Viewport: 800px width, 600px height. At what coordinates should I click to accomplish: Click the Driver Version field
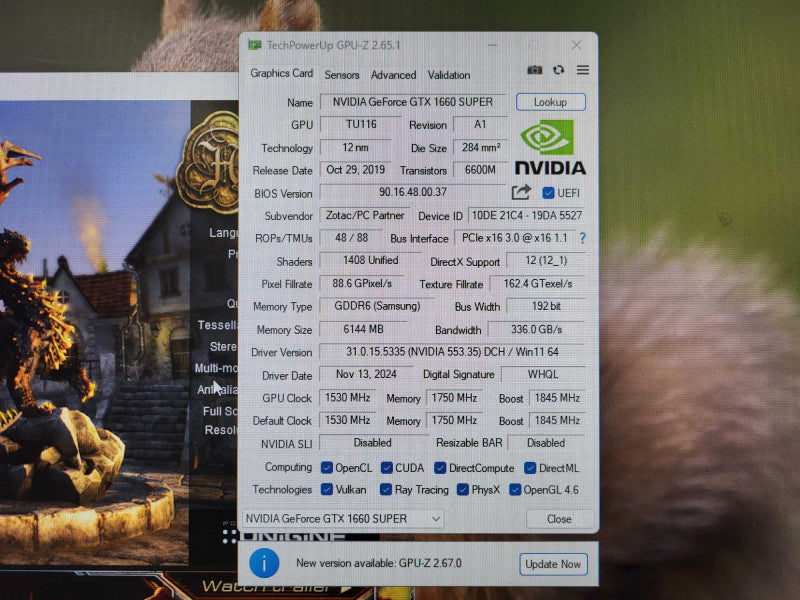[452, 352]
